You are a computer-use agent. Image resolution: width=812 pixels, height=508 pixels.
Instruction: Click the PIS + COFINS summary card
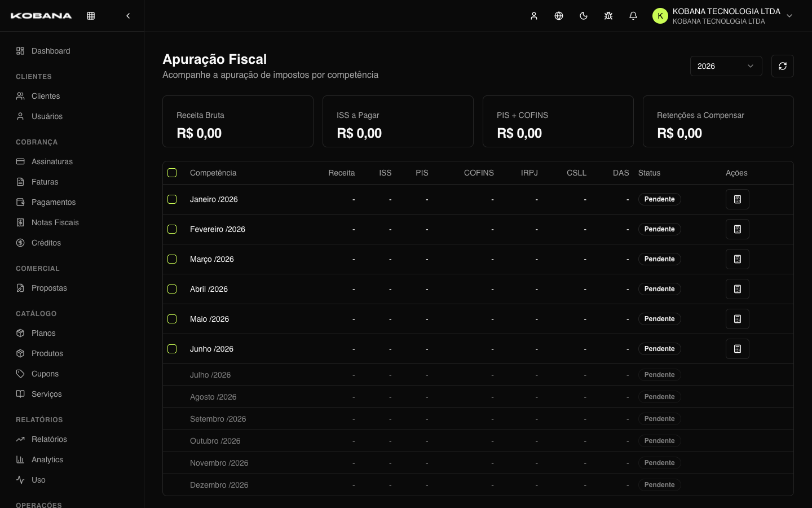coord(558,121)
